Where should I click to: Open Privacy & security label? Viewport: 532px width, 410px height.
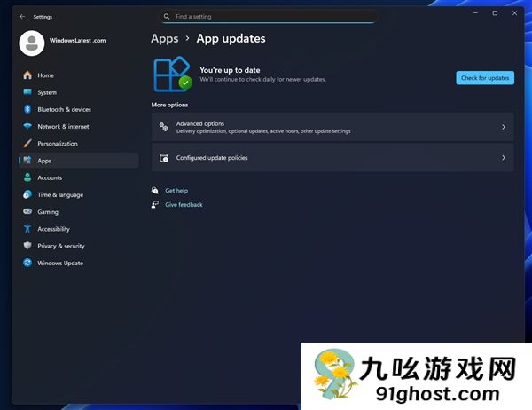pyautogui.click(x=61, y=246)
